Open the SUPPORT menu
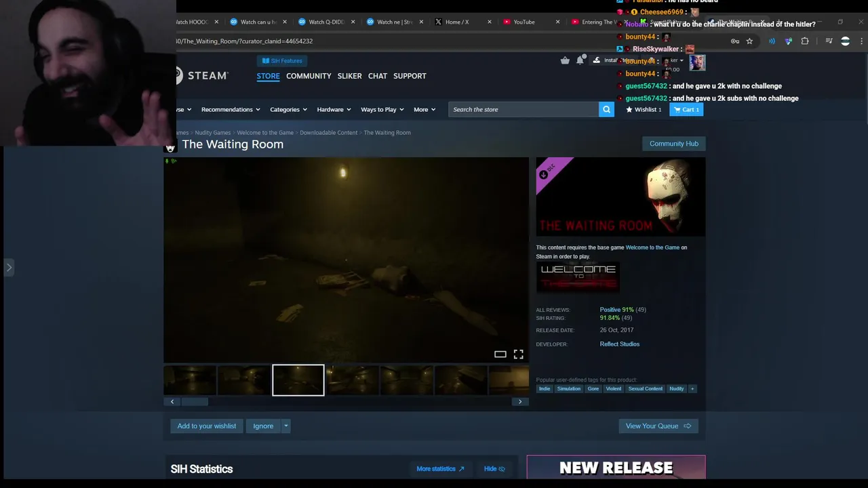868x488 pixels. (410, 76)
